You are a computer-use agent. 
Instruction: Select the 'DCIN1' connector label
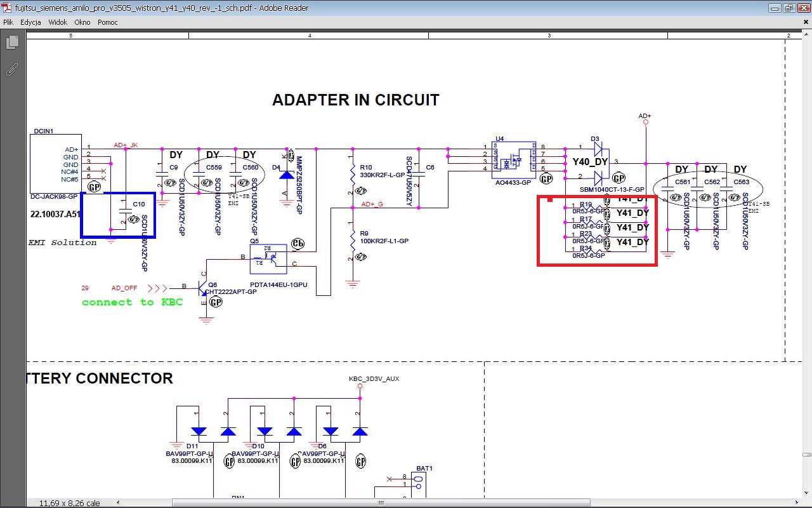pyautogui.click(x=43, y=131)
